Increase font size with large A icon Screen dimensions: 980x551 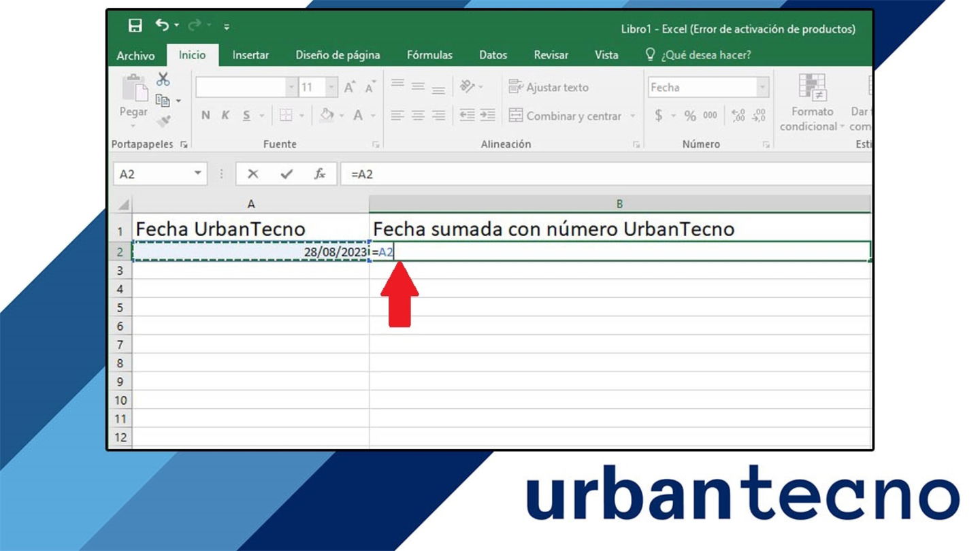pyautogui.click(x=349, y=87)
